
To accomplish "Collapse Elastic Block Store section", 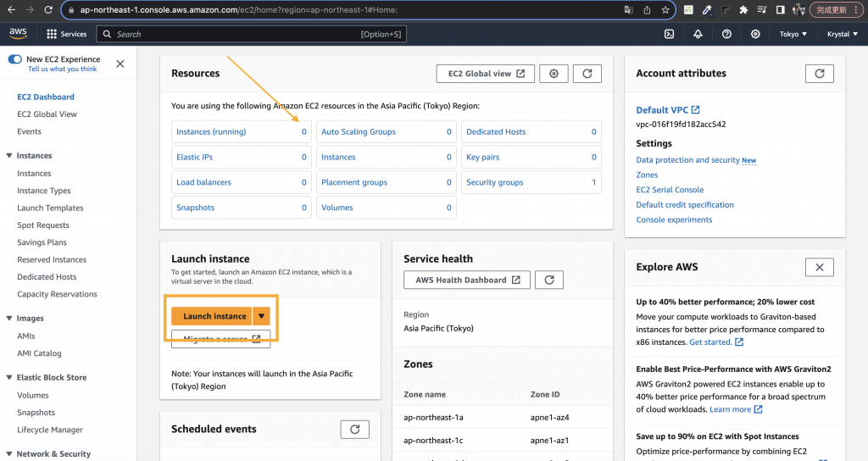I will click(x=8, y=377).
